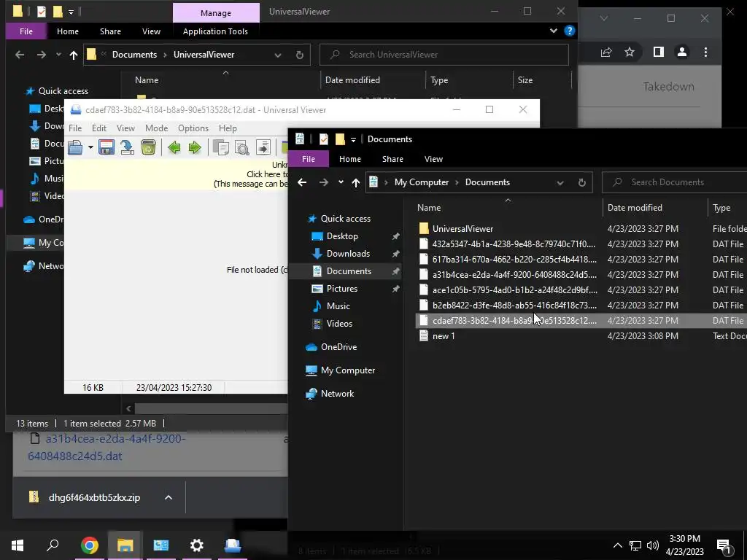Click Search UniversalViewer field

point(444,55)
